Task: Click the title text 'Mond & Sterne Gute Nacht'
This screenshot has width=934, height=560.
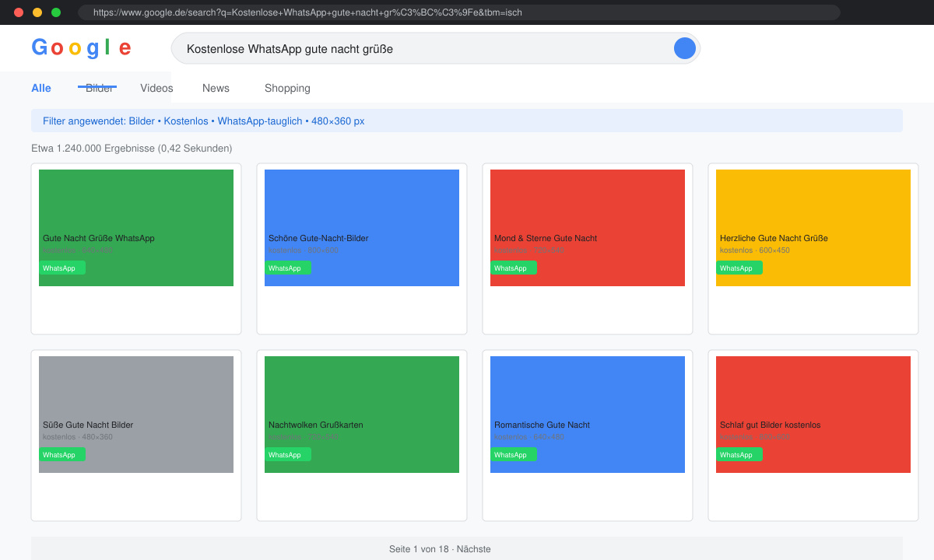Action: [546, 238]
